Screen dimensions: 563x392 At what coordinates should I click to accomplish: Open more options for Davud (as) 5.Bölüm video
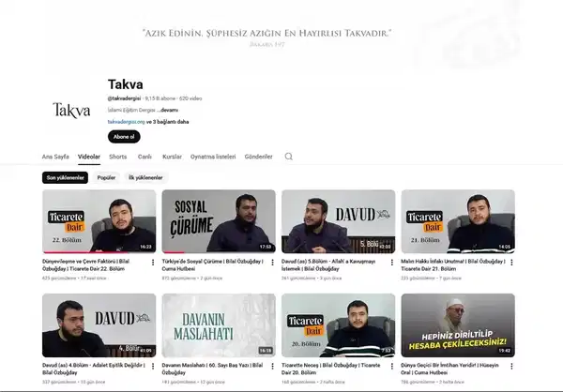coord(392,263)
